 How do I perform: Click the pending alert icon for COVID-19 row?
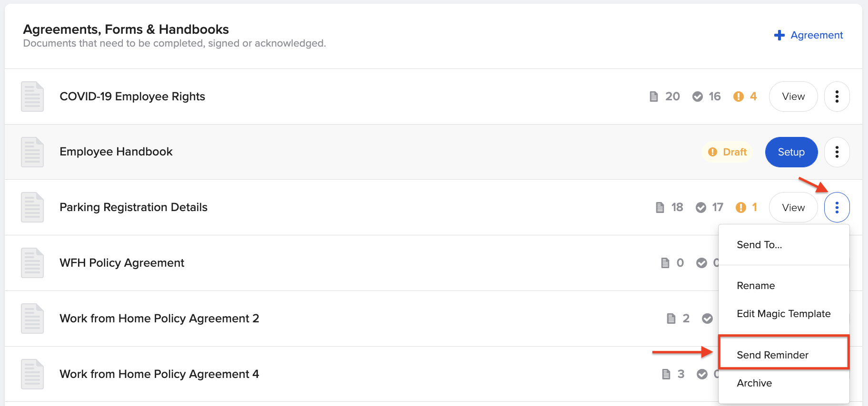click(x=738, y=97)
